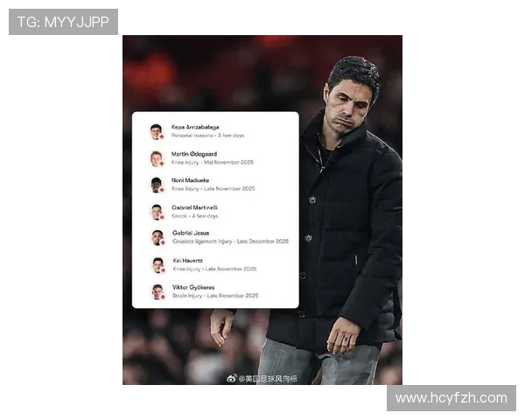Click the 'Cruciate ligament injury' status line

point(230,241)
